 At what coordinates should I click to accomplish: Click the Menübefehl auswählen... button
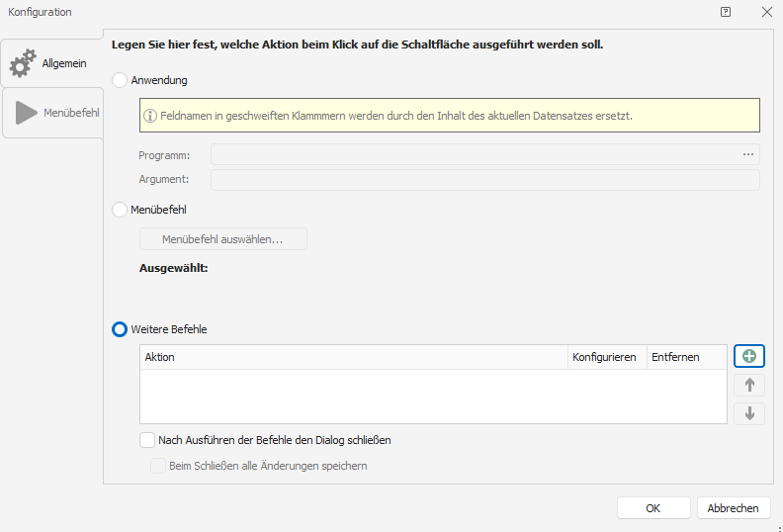[x=222, y=239]
